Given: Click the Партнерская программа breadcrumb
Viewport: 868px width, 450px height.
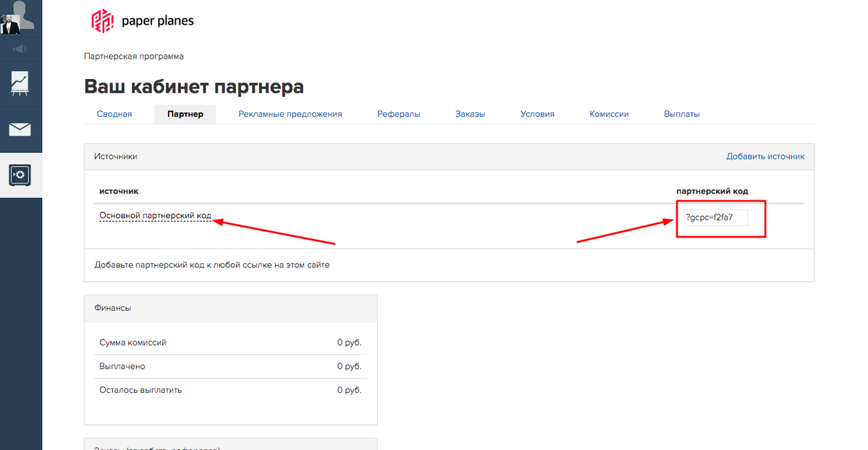Looking at the screenshot, I should click(134, 57).
